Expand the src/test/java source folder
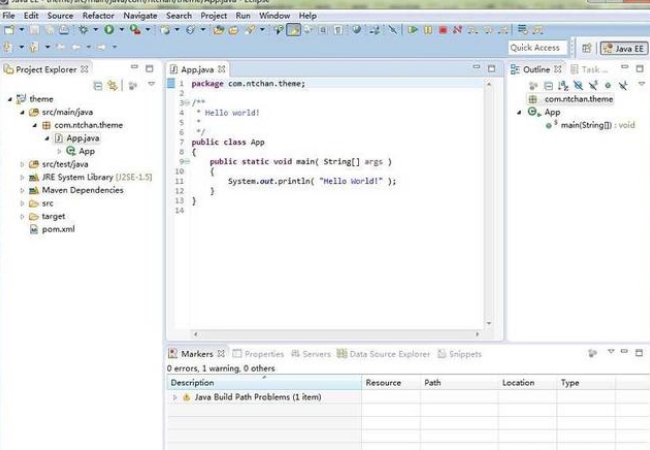Viewport: 650px width, 450px height. [23, 164]
